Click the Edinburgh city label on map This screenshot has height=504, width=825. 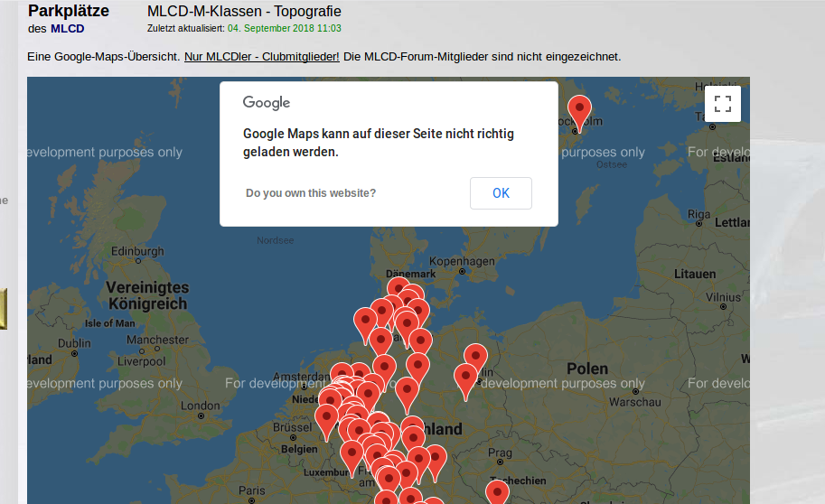[x=137, y=251]
